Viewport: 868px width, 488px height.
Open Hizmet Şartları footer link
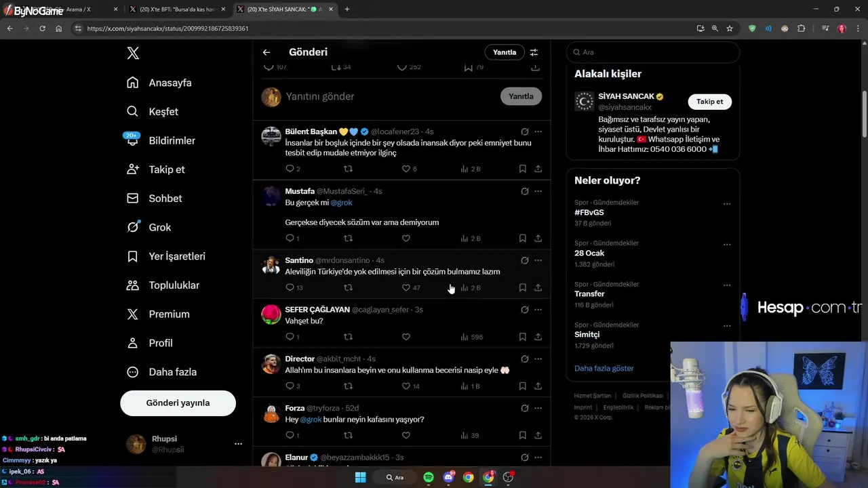pos(593,396)
